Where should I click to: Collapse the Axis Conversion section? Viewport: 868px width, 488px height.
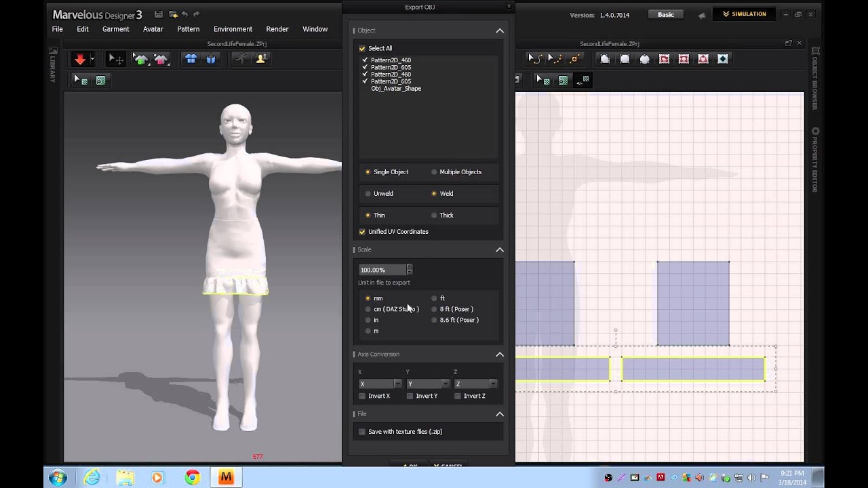(x=500, y=354)
